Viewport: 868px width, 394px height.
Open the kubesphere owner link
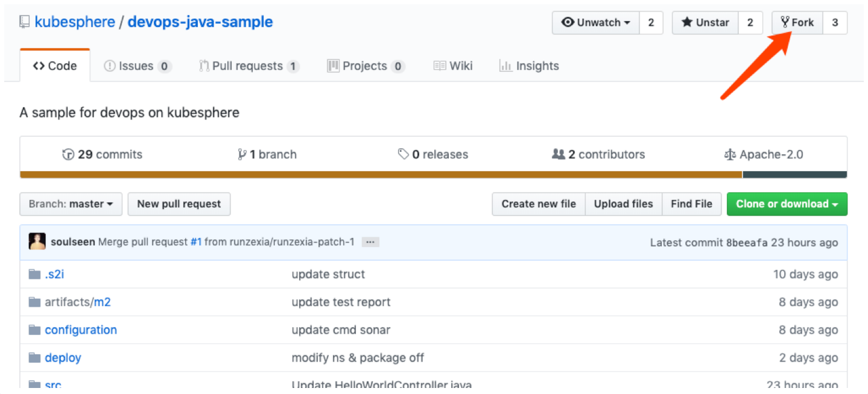(75, 22)
